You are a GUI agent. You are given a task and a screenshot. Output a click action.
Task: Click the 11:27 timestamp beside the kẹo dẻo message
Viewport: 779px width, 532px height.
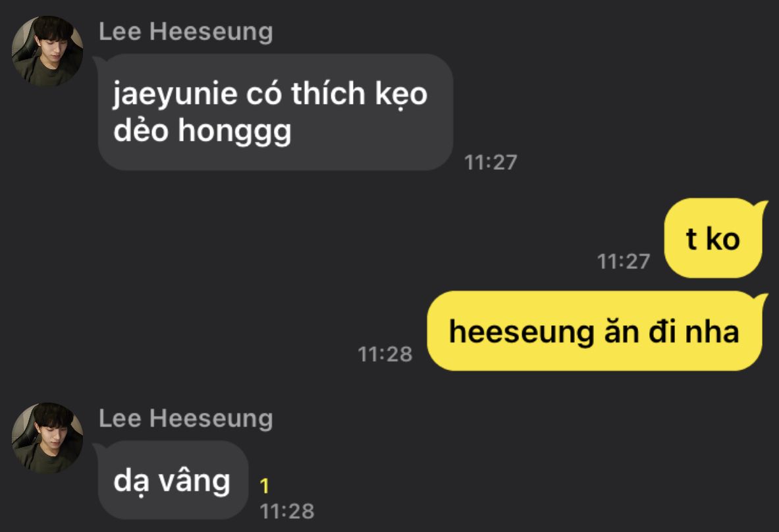pyautogui.click(x=491, y=163)
